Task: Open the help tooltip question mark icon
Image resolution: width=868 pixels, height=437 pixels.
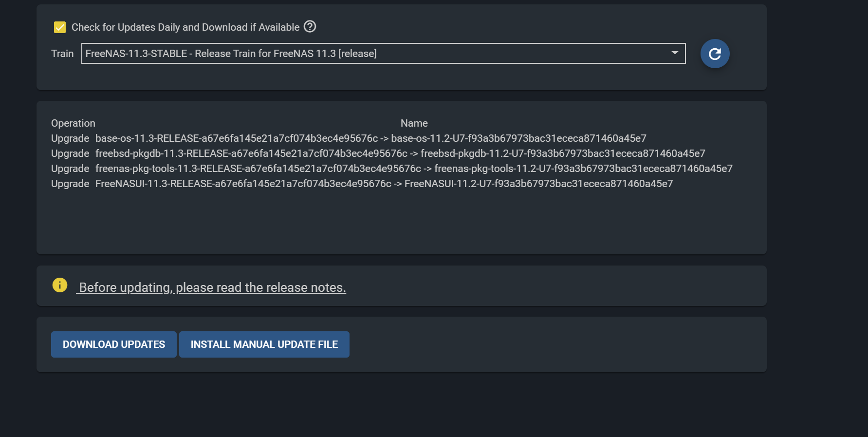Action: pyautogui.click(x=310, y=26)
